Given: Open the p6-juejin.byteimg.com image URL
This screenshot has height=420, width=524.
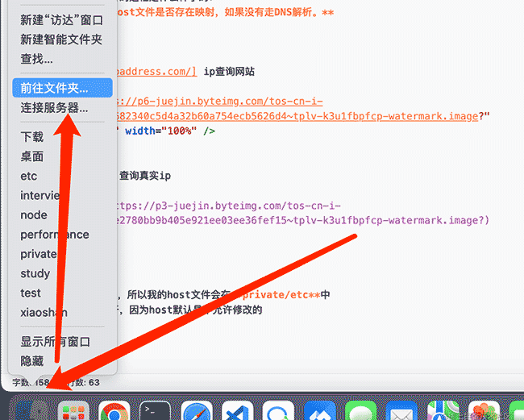Looking at the screenshot, I should 220,102.
